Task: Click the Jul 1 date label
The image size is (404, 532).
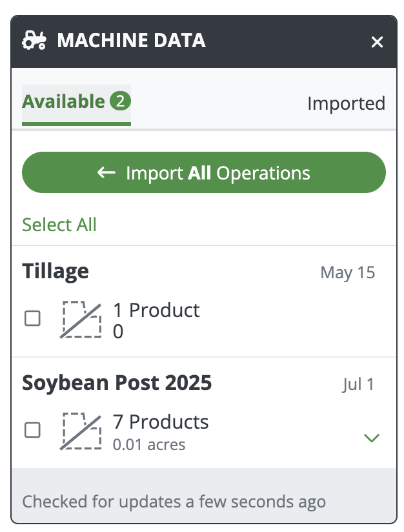Action: click(358, 385)
